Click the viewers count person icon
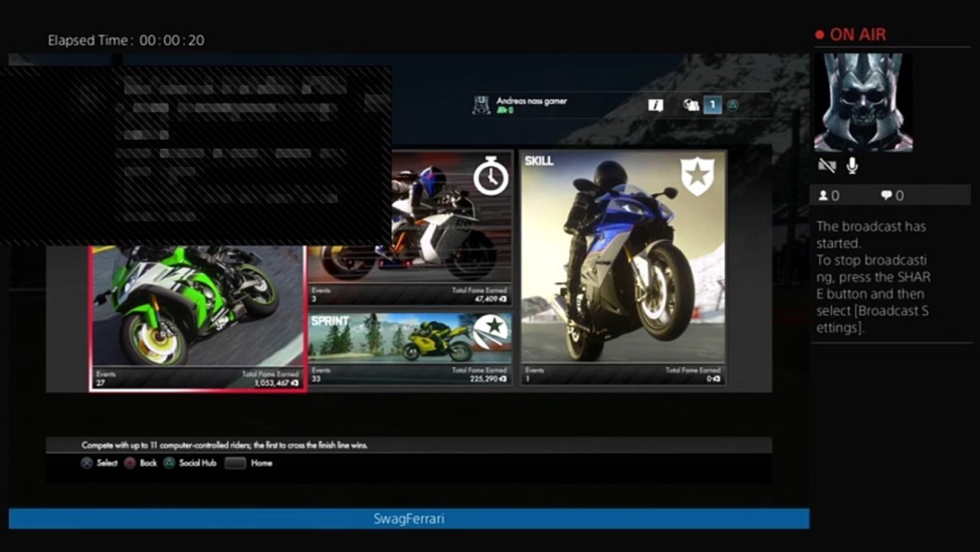The image size is (980, 552). tap(824, 195)
